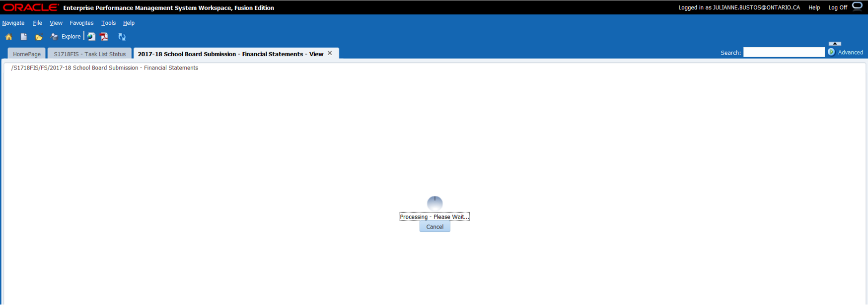Open the File menu
The height and width of the screenshot is (306, 868).
pos(37,23)
